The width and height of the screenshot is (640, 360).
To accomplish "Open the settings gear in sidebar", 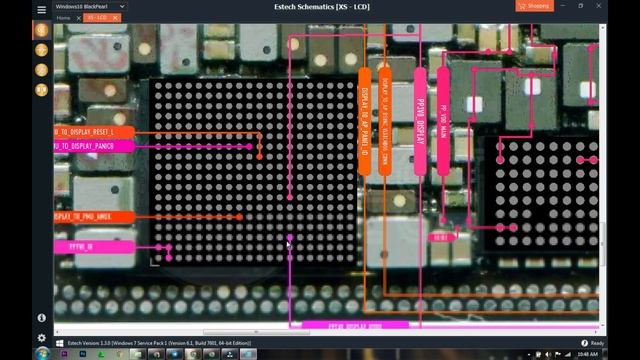I will 42,338.
